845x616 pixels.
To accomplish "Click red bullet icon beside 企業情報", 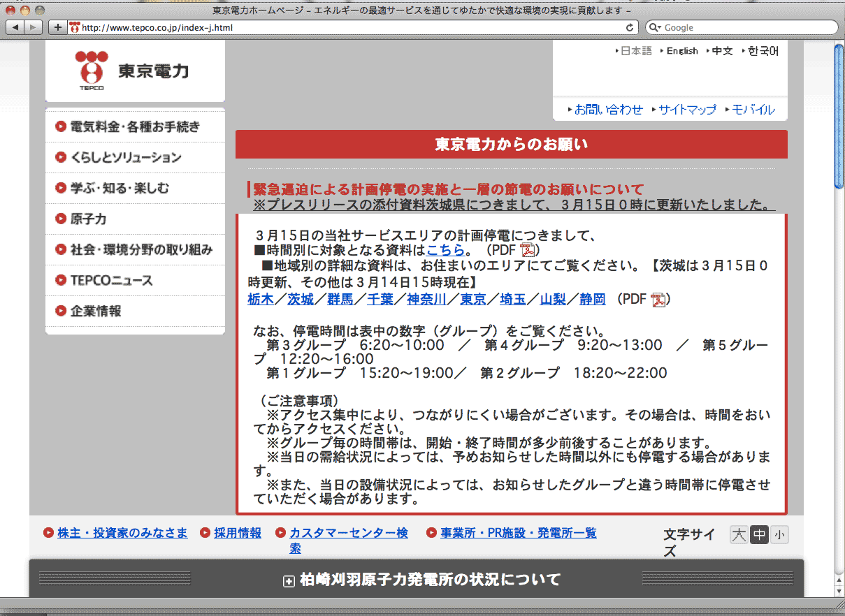I will point(61,311).
